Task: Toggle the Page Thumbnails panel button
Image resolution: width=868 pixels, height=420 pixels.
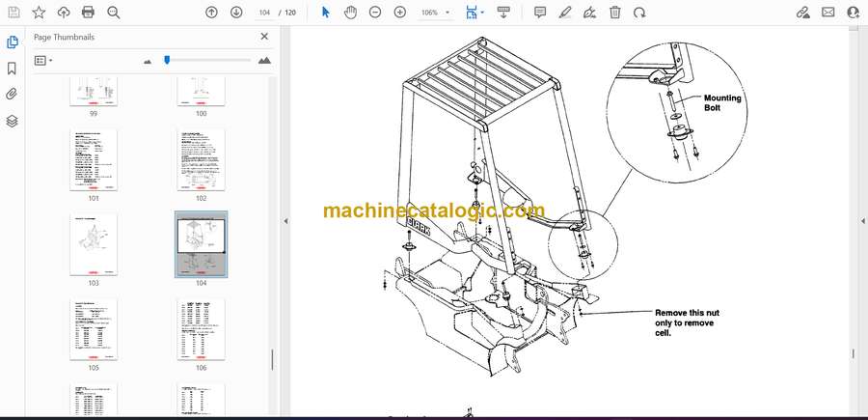Action: [12, 42]
